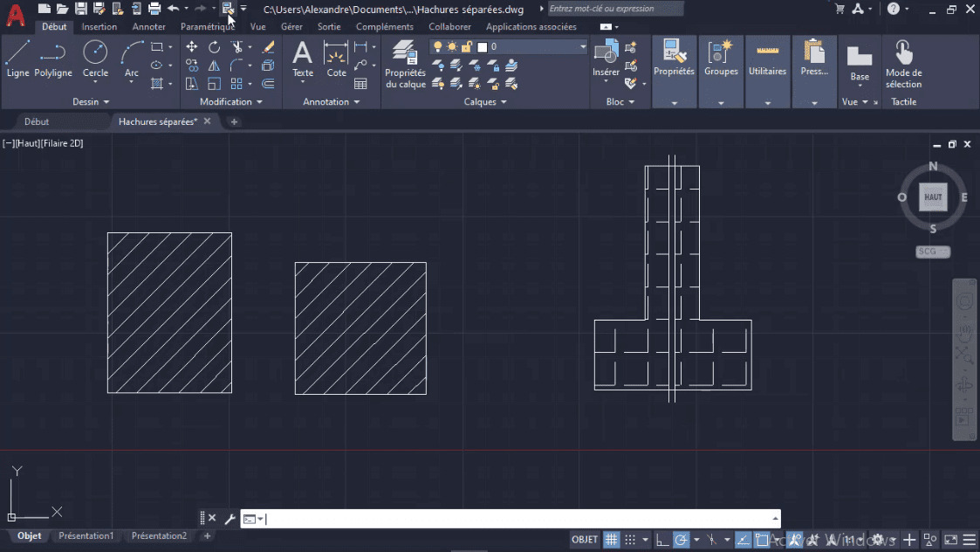
Task: Open the Texte tool
Action: (x=302, y=59)
